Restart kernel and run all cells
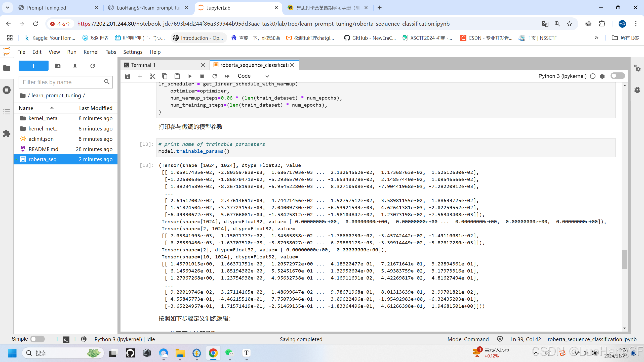 tap(227, 76)
